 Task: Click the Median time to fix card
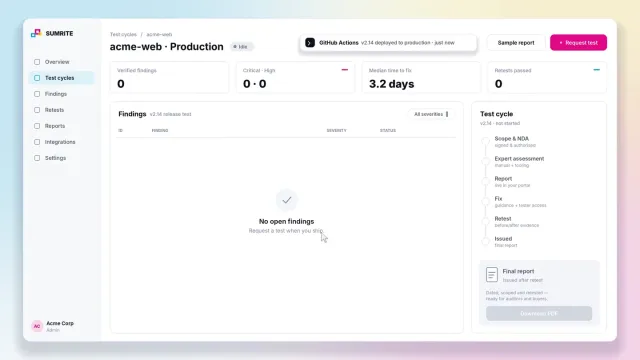(x=421, y=78)
